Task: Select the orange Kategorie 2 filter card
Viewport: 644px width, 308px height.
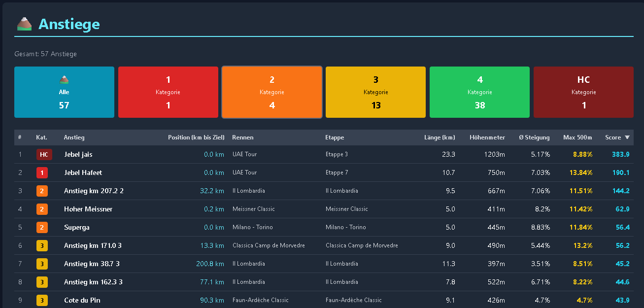Action: [272, 92]
